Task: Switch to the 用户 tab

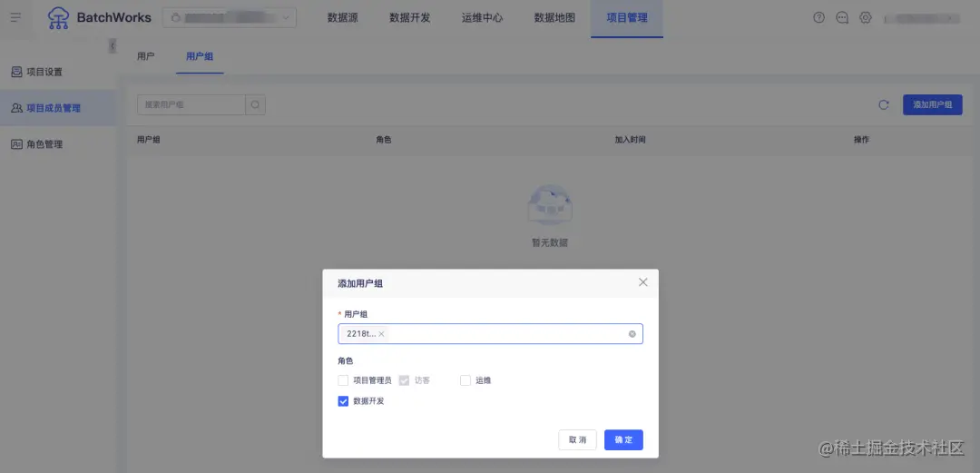Action: pyautogui.click(x=145, y=56)
